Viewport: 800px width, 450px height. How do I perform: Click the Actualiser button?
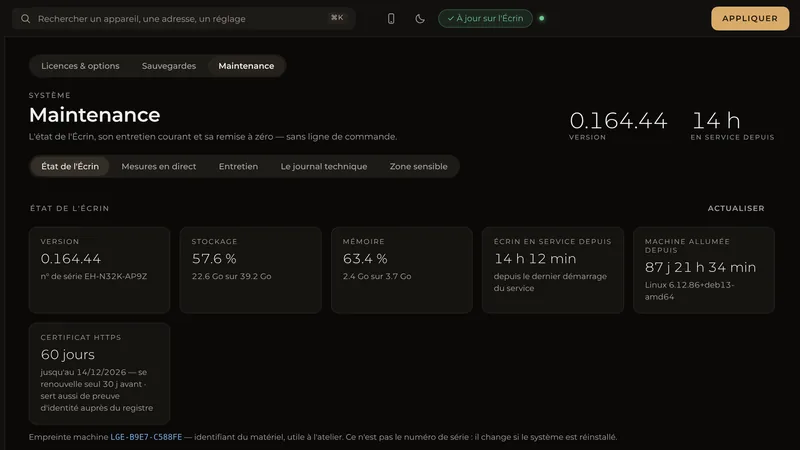pos(736,208)
